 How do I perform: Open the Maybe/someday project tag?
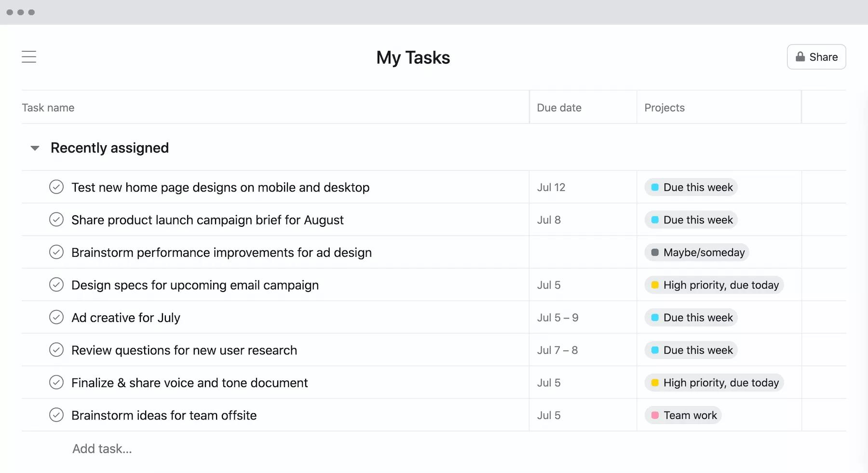click(x=697, y=252)
